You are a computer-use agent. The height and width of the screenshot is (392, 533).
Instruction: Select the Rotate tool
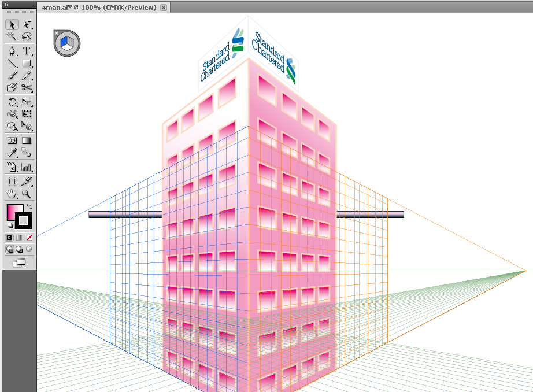pyautogui.click(x=12, y=102)
